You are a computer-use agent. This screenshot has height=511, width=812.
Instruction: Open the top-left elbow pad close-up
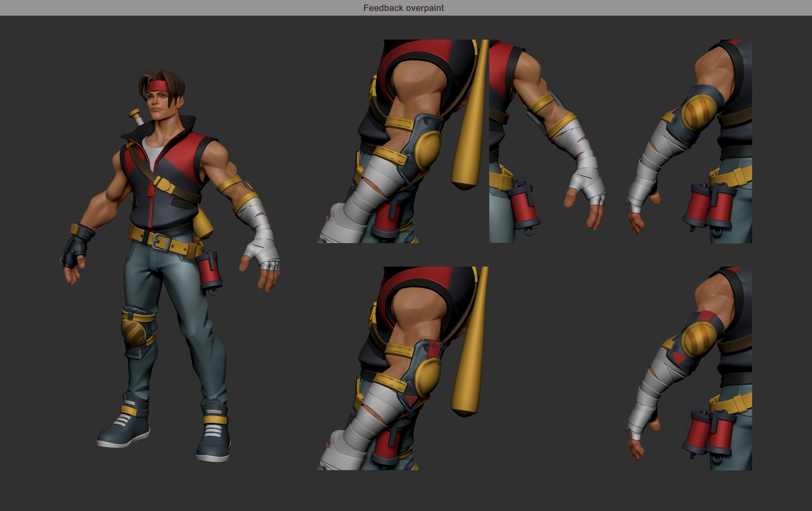[403, 141]
